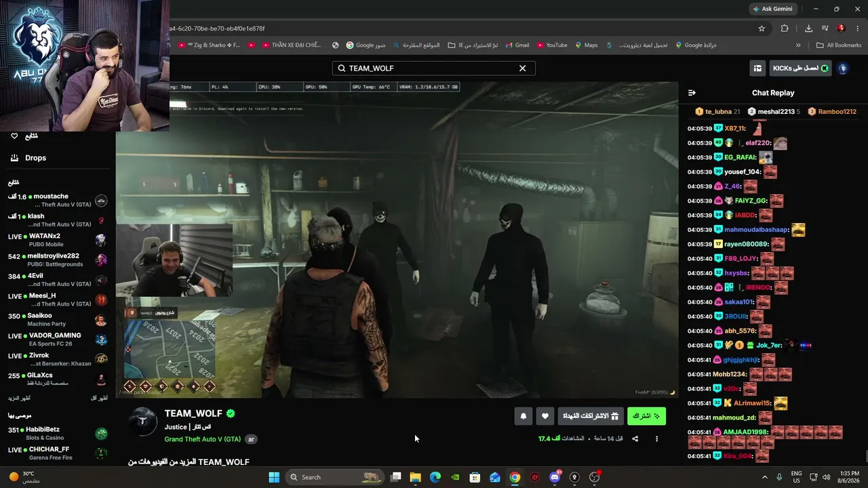Open the 4Evil channel in the sidebar
Viewport: 868px width, 488px height.
coord(58,280)
